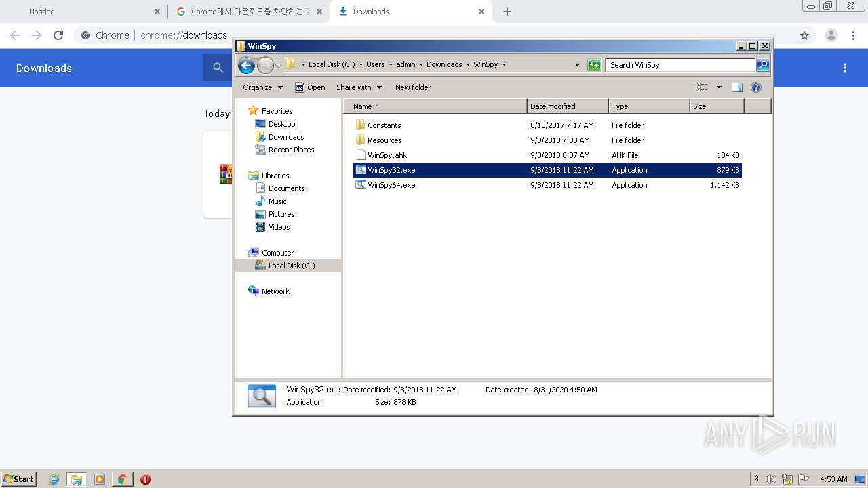Sort files by Name column
The width and height of the screenshot is (868, 488).
pyautogui.click(x=435, y=106)
